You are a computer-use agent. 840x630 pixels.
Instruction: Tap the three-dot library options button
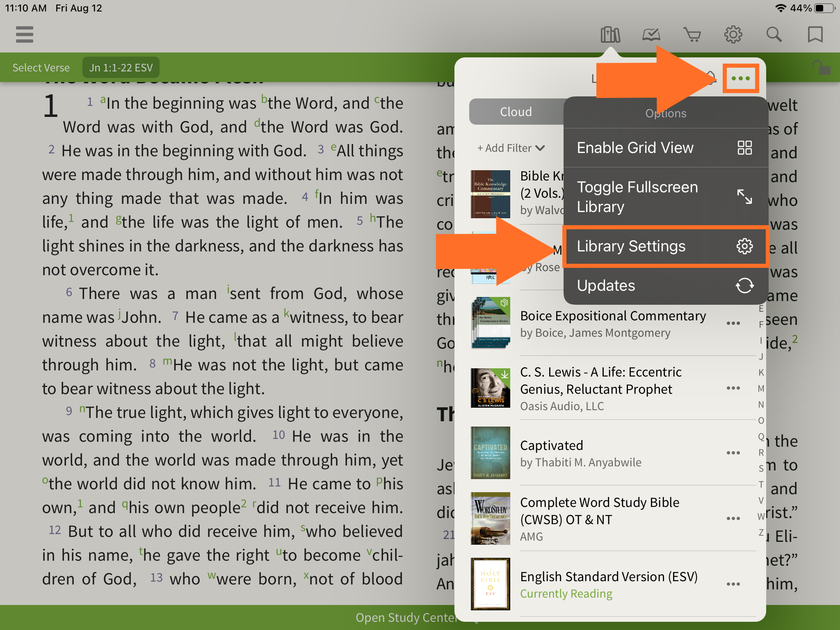(x=741, y=78)
